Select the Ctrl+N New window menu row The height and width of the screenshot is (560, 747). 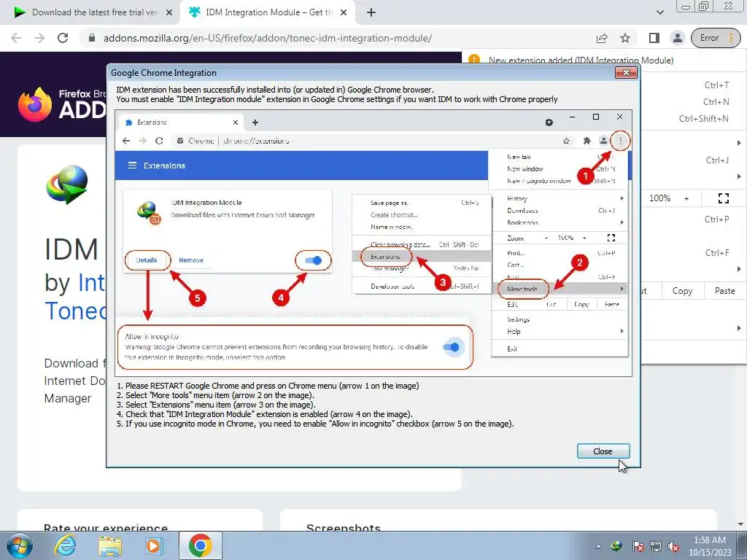[x=694, y=101]
